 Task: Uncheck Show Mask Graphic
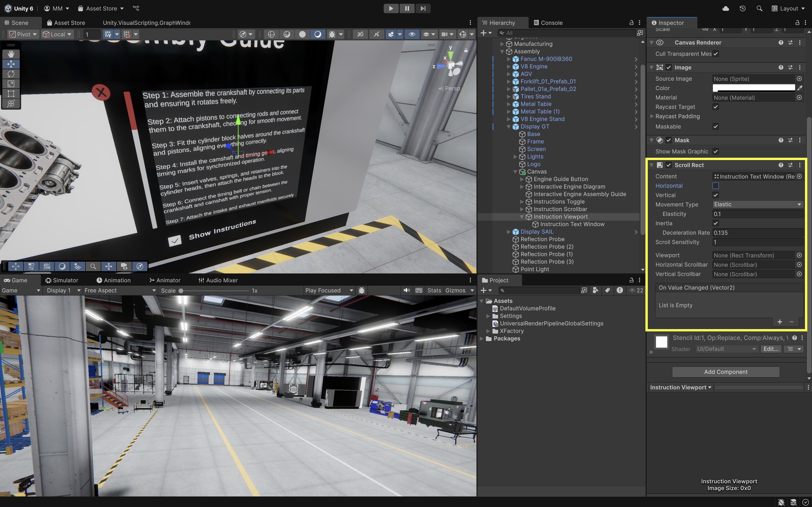(x=715, y=152)
